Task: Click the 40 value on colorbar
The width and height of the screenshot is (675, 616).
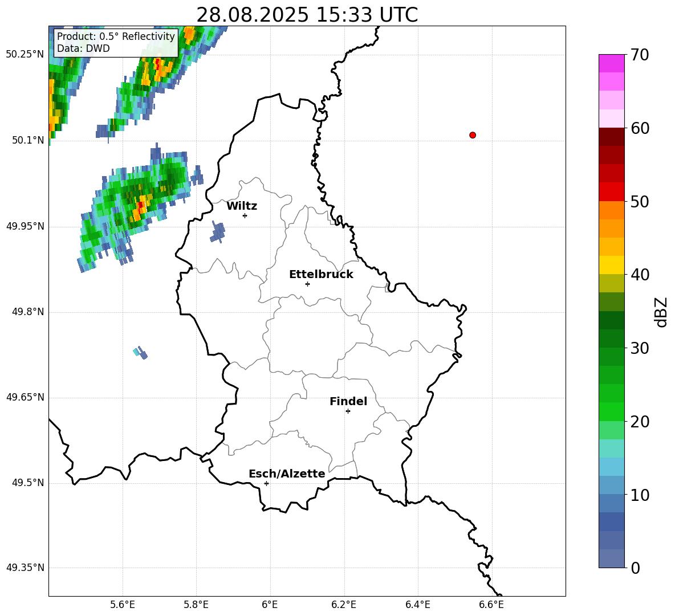Action: 640,275
